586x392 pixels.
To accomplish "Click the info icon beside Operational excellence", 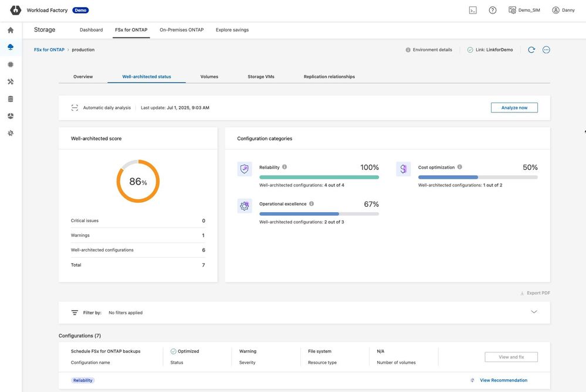I will click(x=311, y=204).
